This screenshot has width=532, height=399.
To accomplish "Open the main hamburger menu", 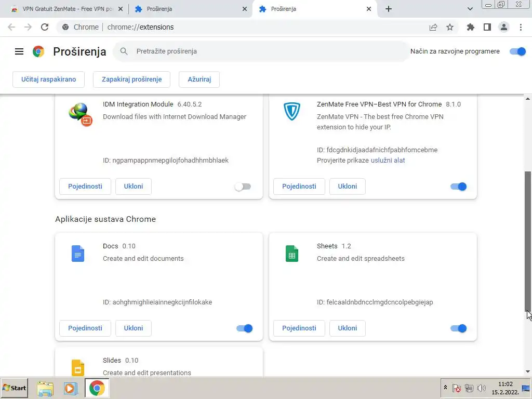I will [x=19, y=51].
